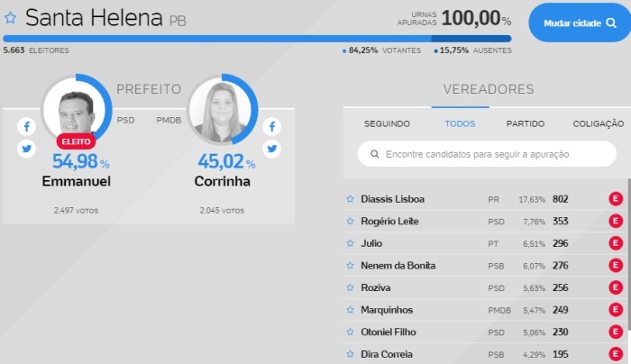Favorite Santa Helena with the star
631x364 pixels.
coord(11,17)
